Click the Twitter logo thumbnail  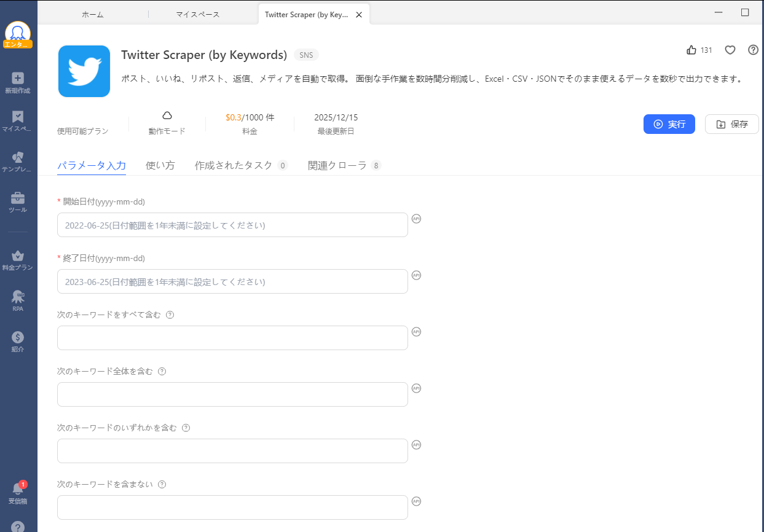(x=84, y=71)
